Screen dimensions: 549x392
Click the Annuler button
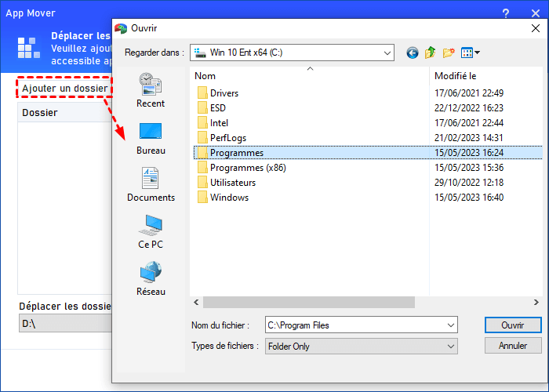point(513,346)
